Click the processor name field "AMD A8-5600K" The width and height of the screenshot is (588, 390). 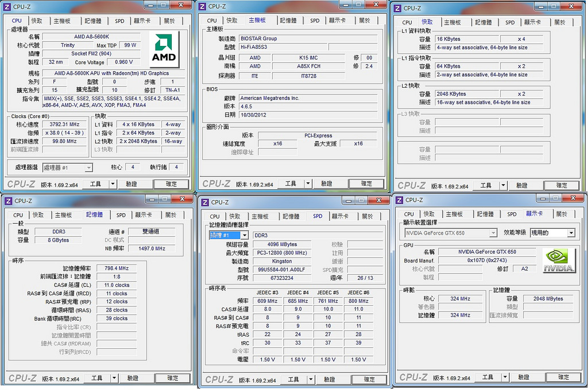[91, 37]
